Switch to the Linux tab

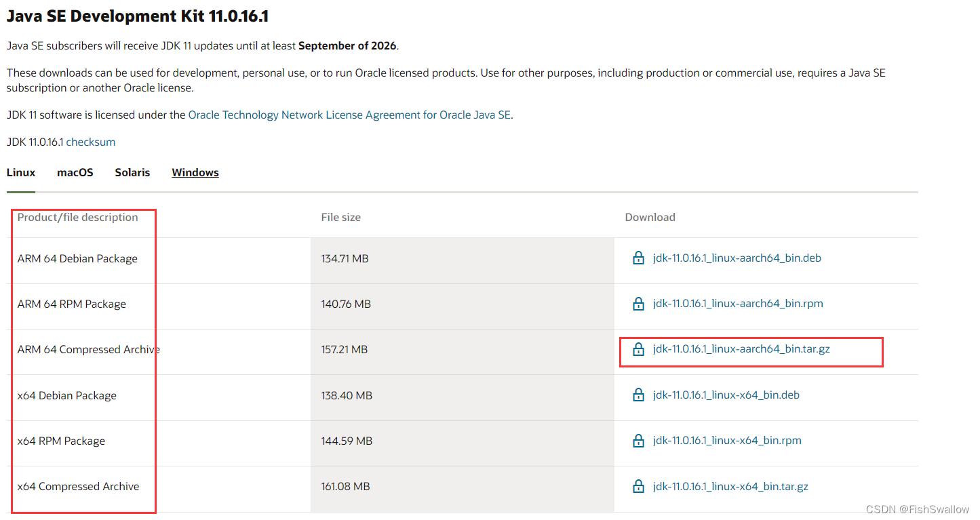tap(21, 172)
